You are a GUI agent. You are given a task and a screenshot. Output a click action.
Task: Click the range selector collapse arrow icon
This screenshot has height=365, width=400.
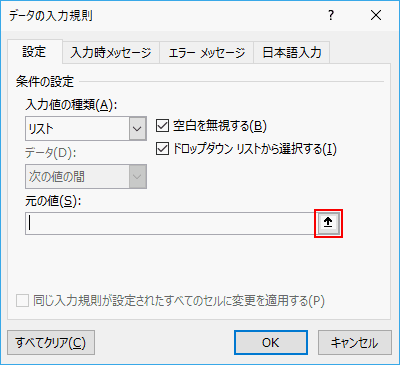pyautogui.click(x=328, y=223)
